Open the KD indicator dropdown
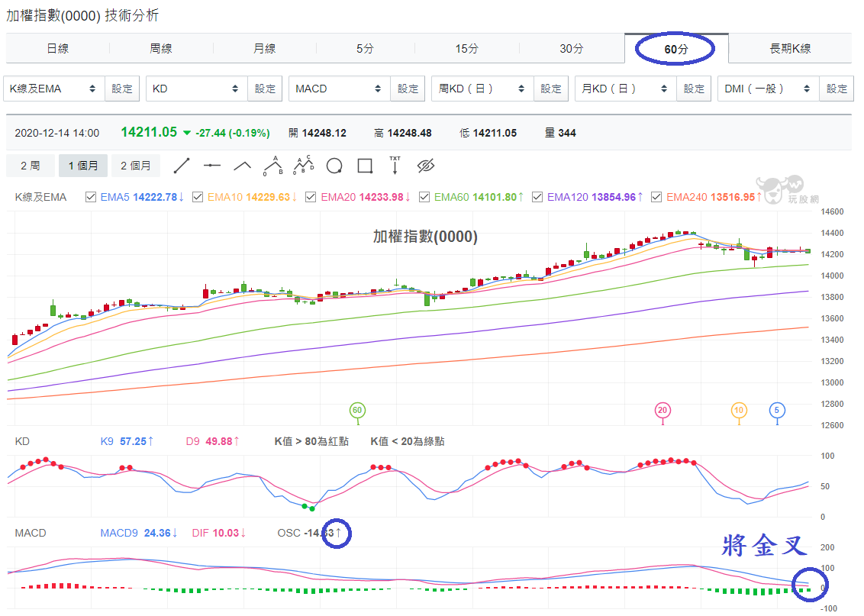The image size is (864, 616). coord(197,89)
